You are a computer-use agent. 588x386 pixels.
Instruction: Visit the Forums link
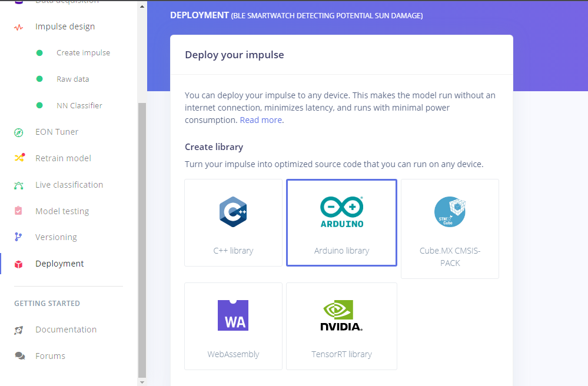point(50,356)
